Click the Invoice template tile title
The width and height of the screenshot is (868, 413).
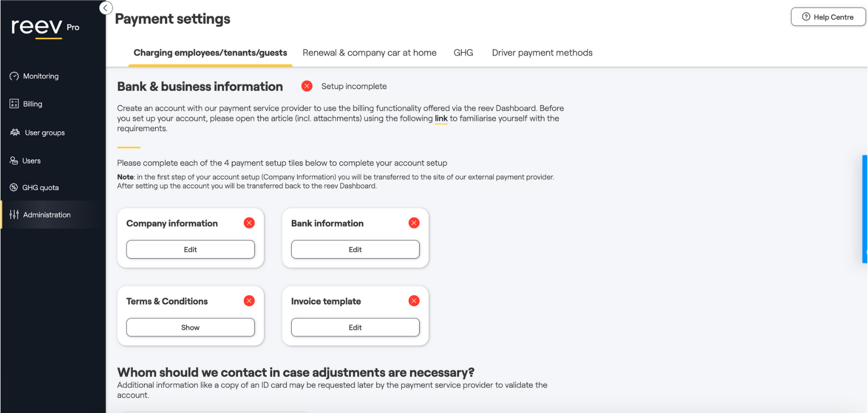[326, 301]
